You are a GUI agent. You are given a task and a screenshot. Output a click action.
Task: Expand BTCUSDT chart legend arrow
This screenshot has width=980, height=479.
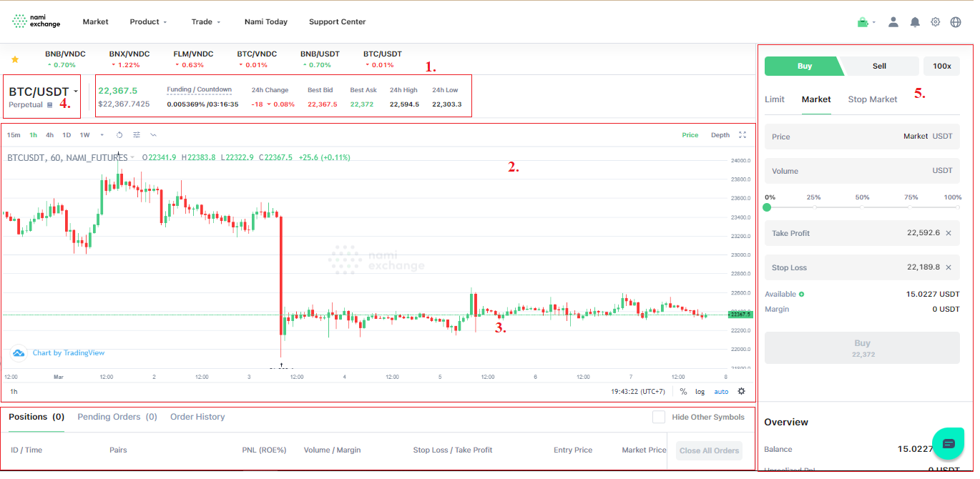[x=132, y=157]
